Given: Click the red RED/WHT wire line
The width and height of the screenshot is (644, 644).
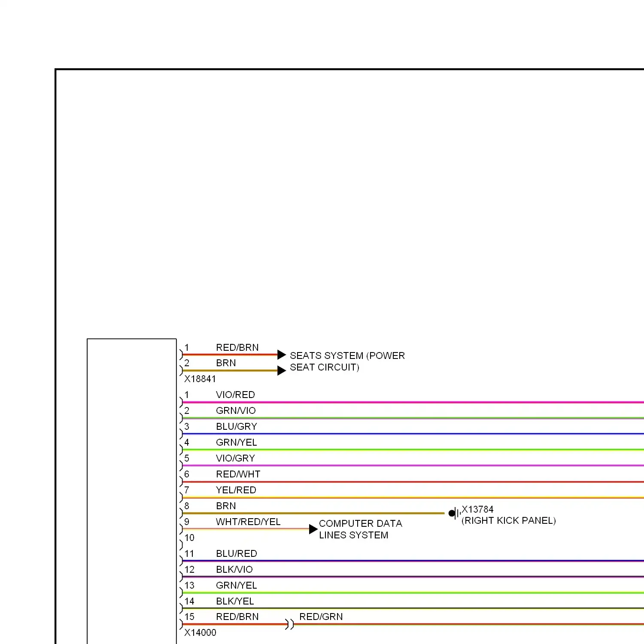Looking at the screenshot, I should [x=413, y=482].
